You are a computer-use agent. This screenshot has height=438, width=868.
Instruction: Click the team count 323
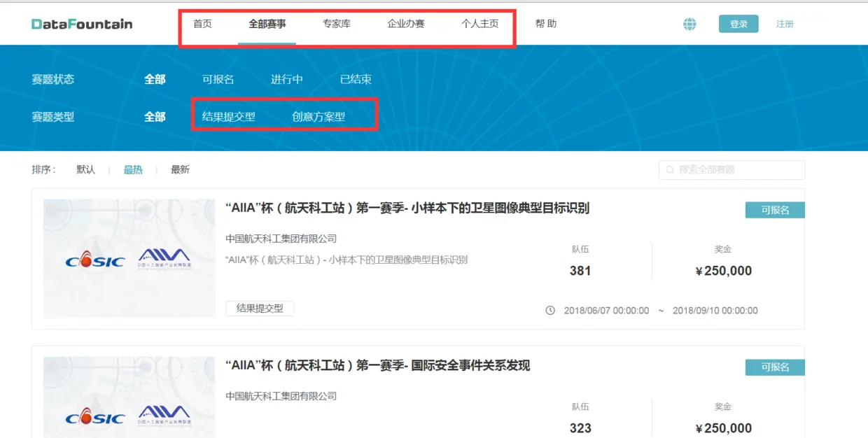click(580, 428)
